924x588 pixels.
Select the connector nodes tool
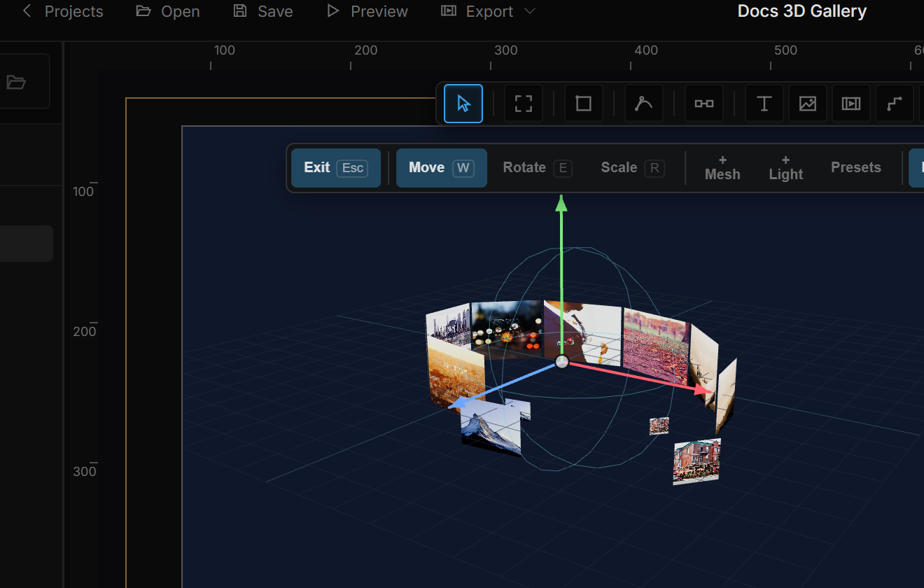pyautogui.click(x=704, y=104)
